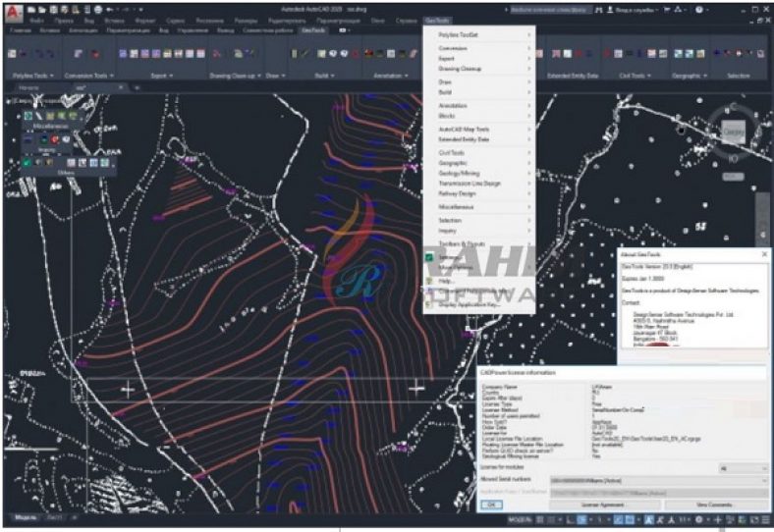774x532 pixels.
Task: Click OK in license information dialog
Action: (x=491, y=505)
